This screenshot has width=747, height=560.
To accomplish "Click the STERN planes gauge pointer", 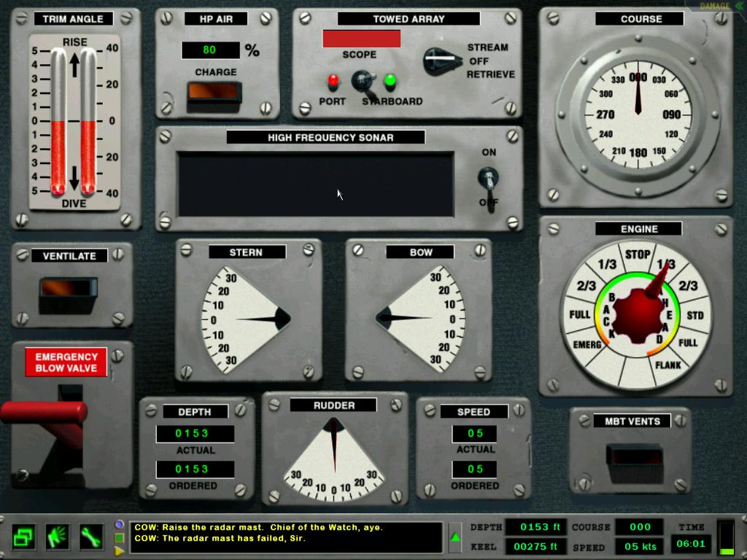I will [263, 319].
